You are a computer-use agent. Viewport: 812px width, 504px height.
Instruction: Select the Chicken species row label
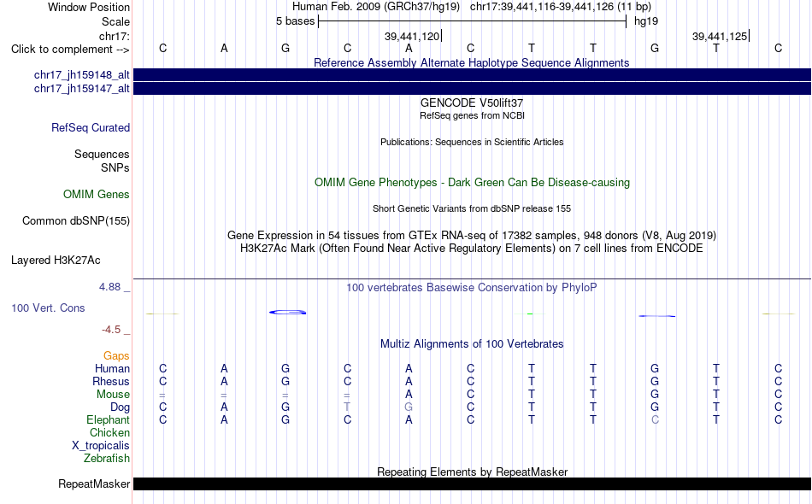pos(109,432)
